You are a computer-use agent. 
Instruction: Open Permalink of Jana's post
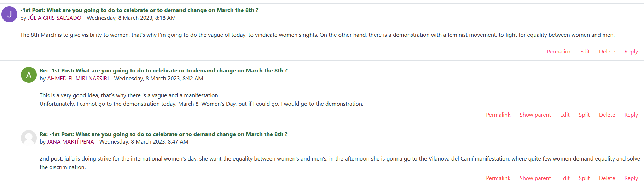pos(498,178)
